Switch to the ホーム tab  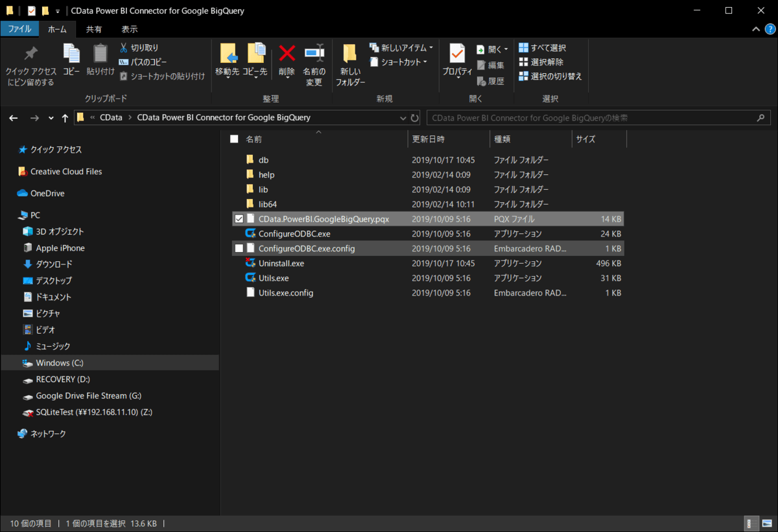coord(57,29)
